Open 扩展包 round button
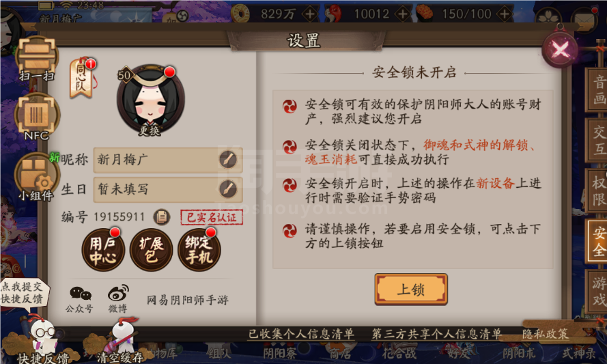607x364 pixels. [x=151, y=250]
